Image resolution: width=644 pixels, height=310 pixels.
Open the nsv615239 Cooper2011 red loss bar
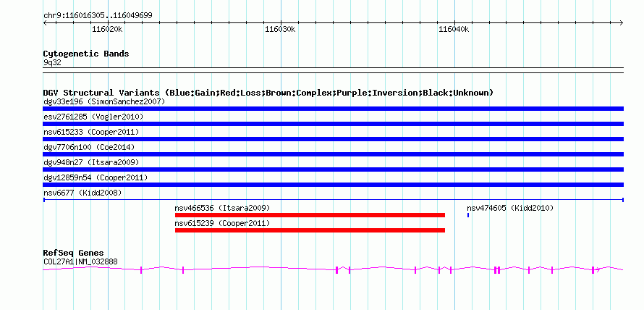click(x=310, y=230)
